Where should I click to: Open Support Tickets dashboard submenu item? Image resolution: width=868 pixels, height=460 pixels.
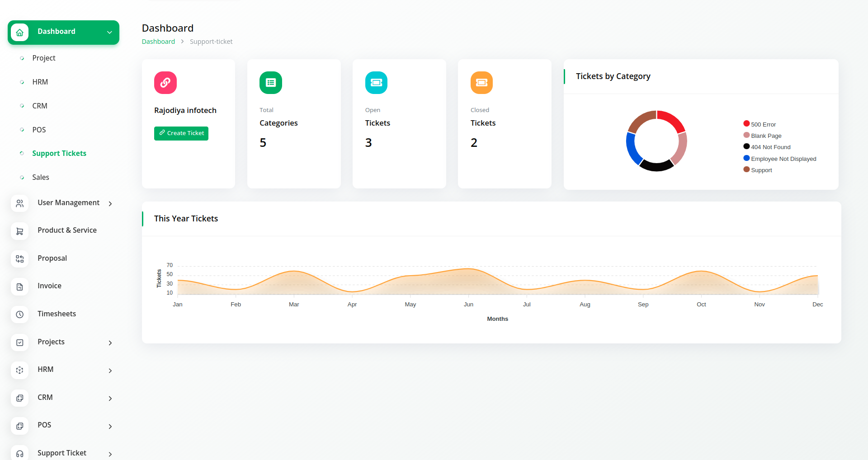[x=59, y=154]
